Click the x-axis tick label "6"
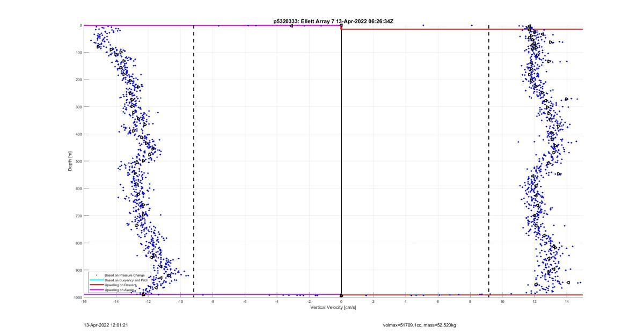The height and width of the screenshot is (334, 644). point(438,301)
